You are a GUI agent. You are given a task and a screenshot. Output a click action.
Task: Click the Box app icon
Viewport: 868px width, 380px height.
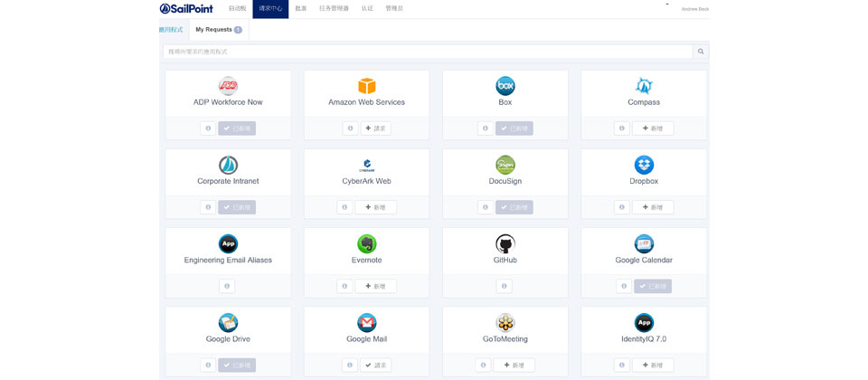(505, 86)
